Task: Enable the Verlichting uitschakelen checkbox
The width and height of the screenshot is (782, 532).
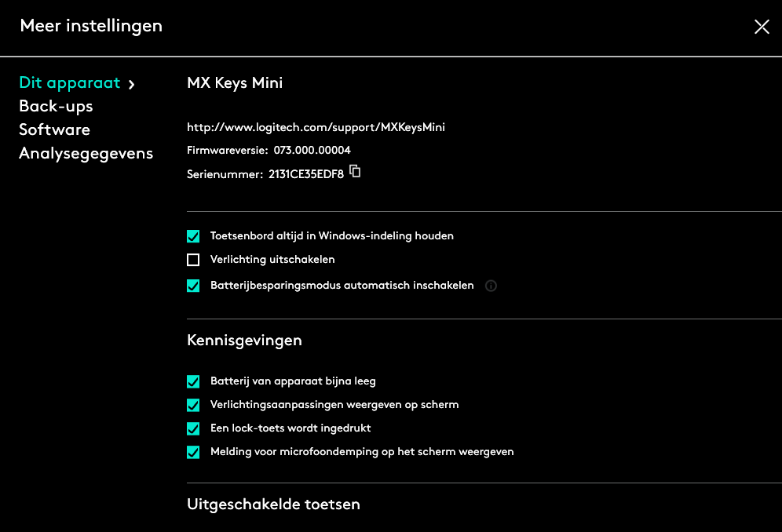Action: click(x=193, y=260)
